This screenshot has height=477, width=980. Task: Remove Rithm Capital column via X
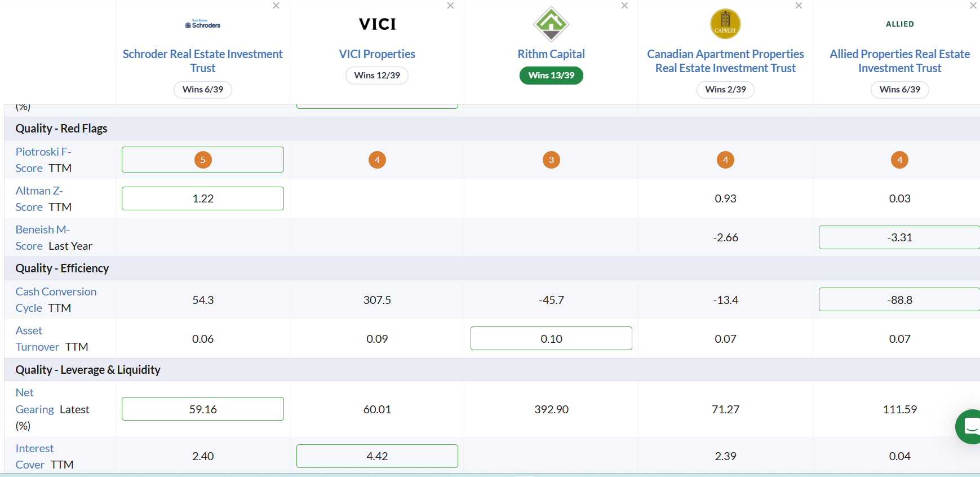pos(624,6)
